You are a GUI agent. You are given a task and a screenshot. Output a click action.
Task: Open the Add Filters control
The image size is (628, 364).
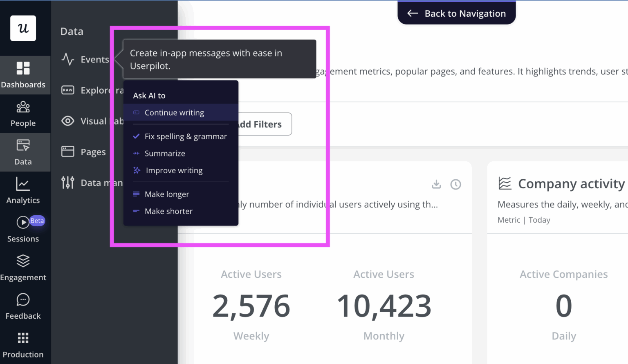point(259,124)
